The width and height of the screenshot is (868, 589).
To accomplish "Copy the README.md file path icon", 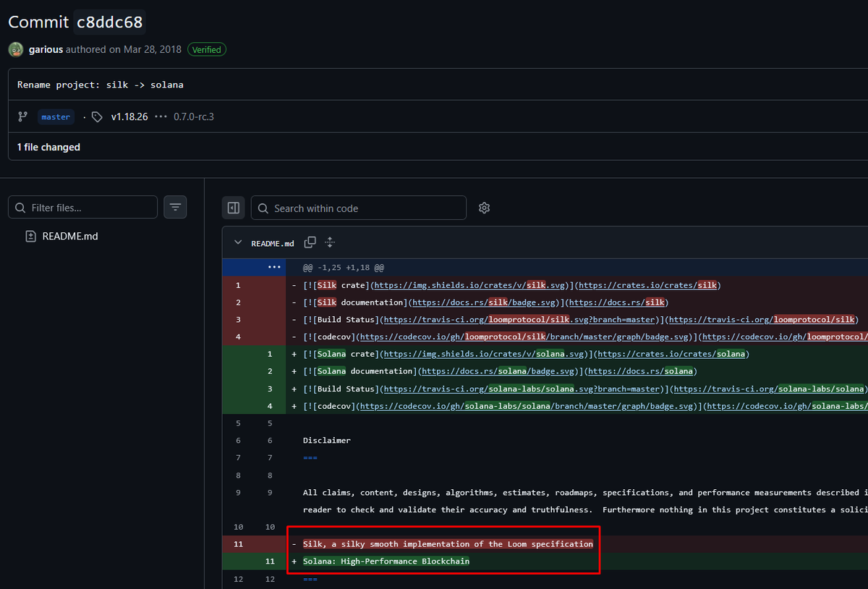I will pos(310,242).
